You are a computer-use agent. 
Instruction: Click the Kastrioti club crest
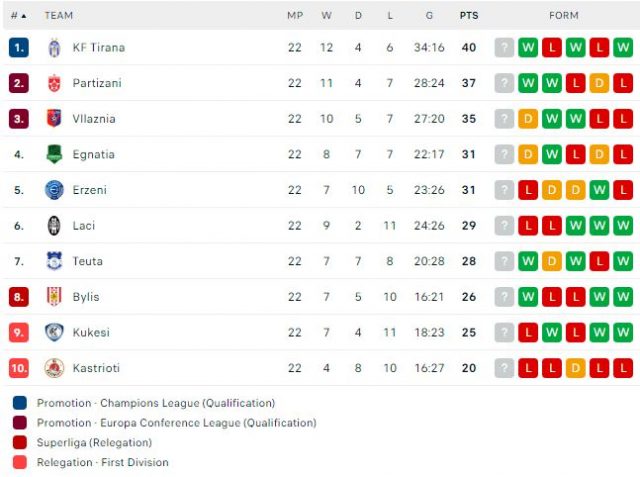coord(54,368)
